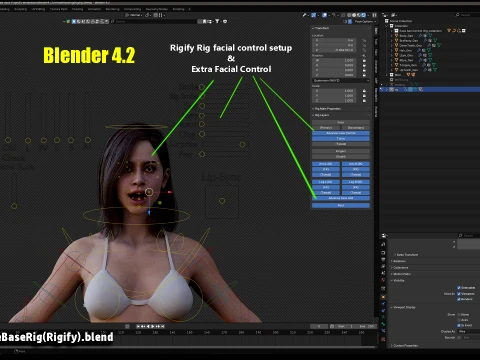Toggle lock on Scale Z in Transform panel

tap(364, 100)
